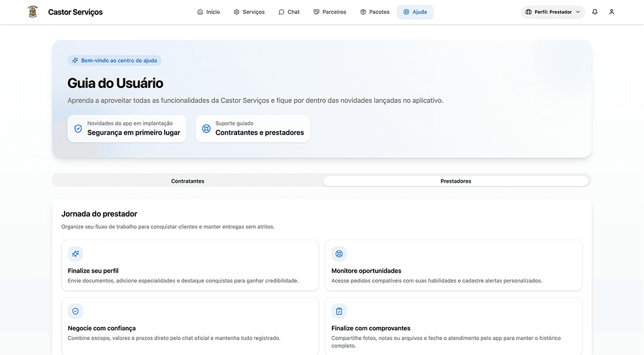
Task: Click 'Combine escopo, valores e prazos' text
Action: pos(174,338)
